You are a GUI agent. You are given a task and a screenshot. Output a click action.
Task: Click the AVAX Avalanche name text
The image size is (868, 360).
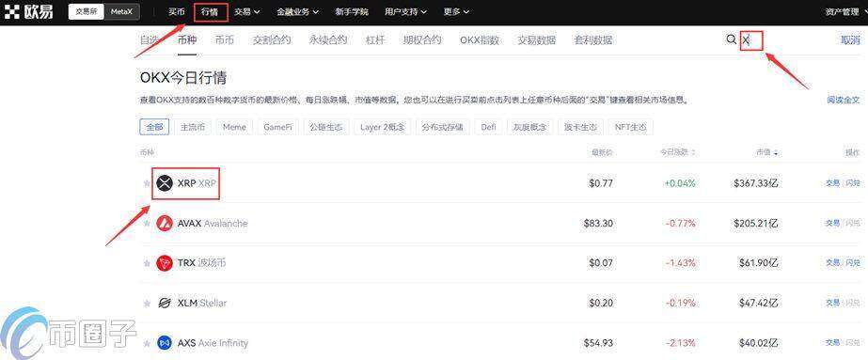click(213, 224)
